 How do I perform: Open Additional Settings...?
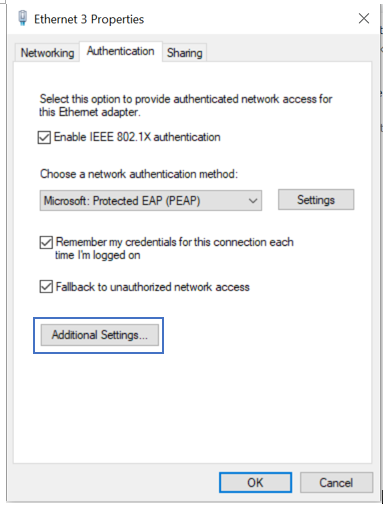tap(100, 335)
